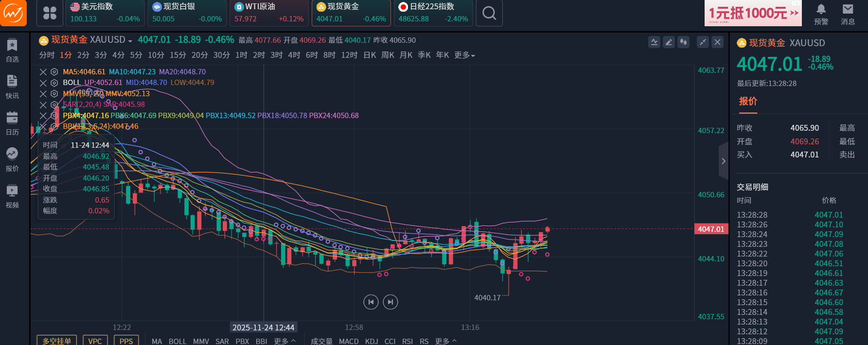Image resolution: width=868 pixels, height=345 pixels.
Task: Open the XAUUSD symbol dropdown arrow
Action: click(130, 41)
